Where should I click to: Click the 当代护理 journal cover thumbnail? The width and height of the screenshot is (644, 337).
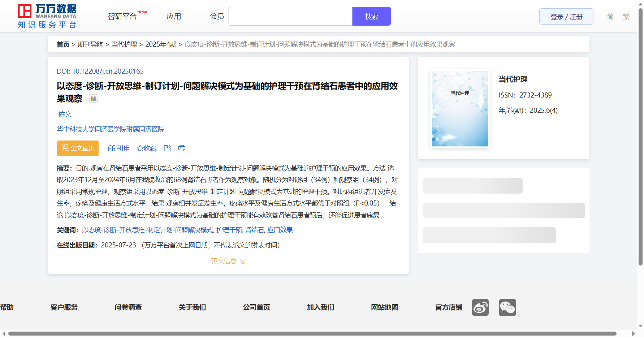(460, 108)
